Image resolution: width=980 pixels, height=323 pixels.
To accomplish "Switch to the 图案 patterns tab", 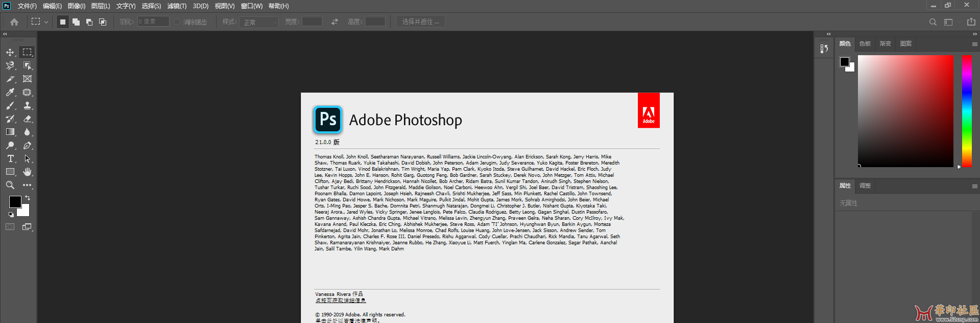I will [906, 44].
